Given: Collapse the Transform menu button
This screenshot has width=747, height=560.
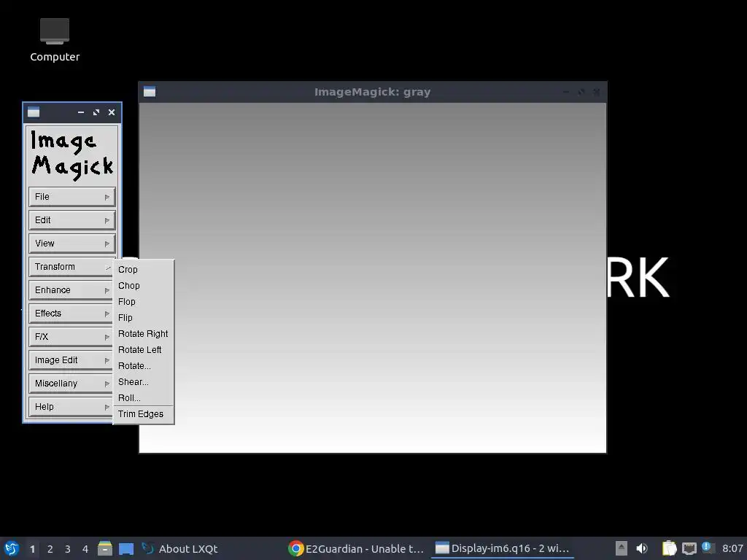Looking at the screenshot, I should (71, 267).
